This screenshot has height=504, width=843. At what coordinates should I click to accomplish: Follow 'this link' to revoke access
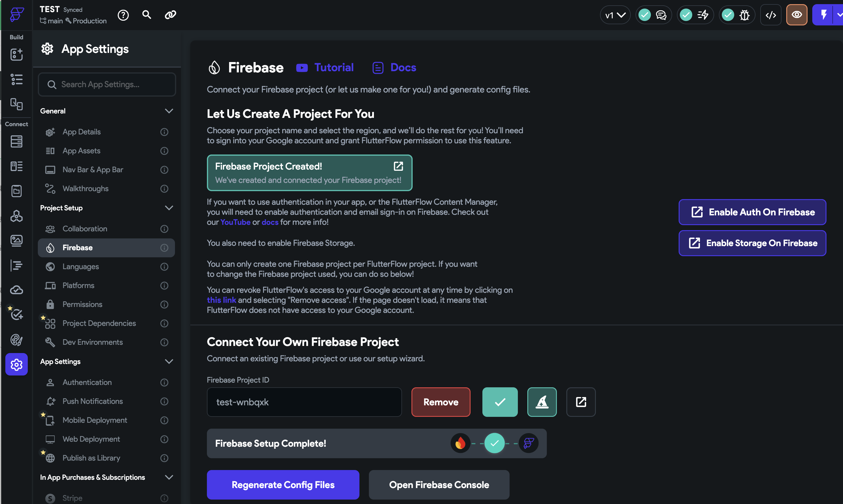click(x=221, y=300)
